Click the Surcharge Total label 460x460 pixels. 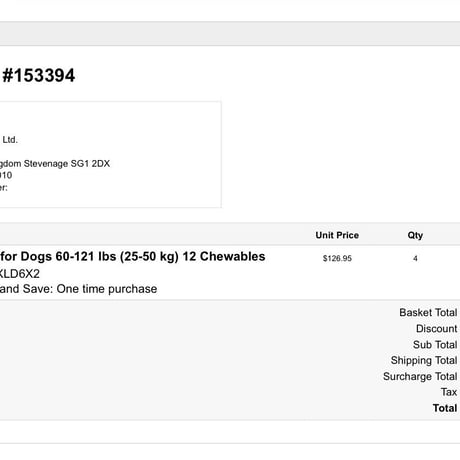click(x=420, y=376)
